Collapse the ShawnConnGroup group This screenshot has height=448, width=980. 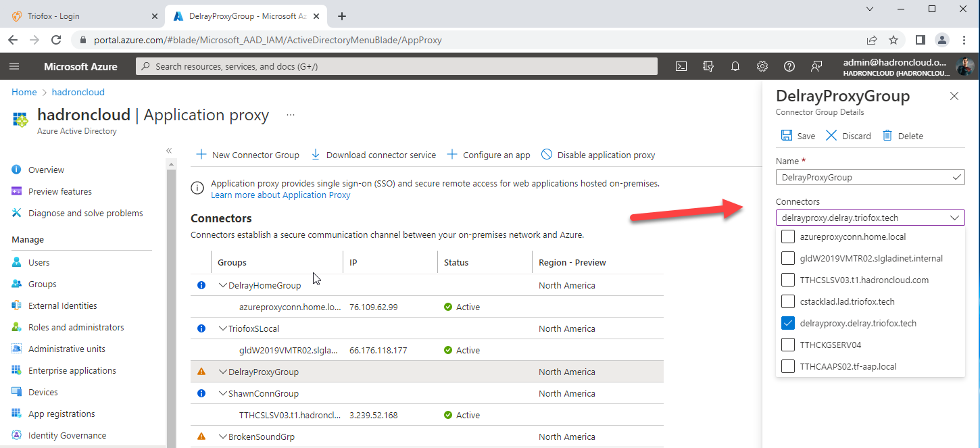[223, 393]
